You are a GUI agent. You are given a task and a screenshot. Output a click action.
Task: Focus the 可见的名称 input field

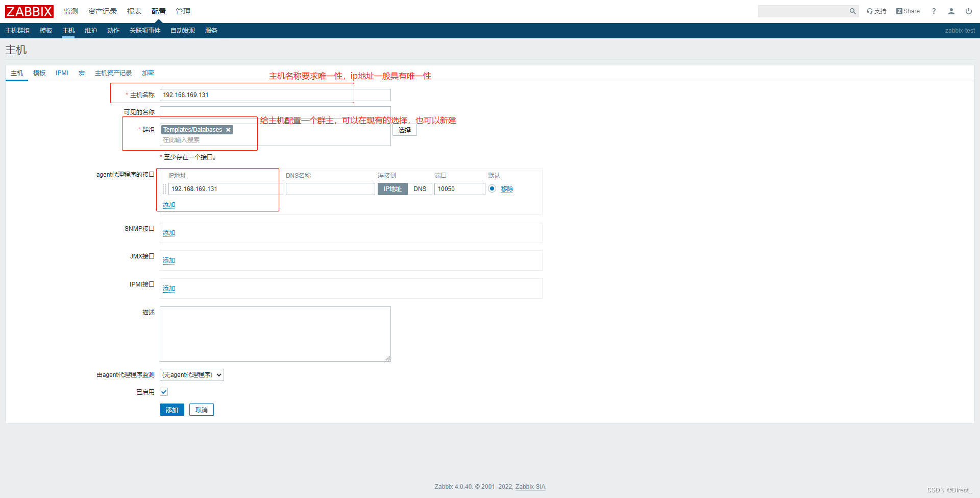(275, 112)
